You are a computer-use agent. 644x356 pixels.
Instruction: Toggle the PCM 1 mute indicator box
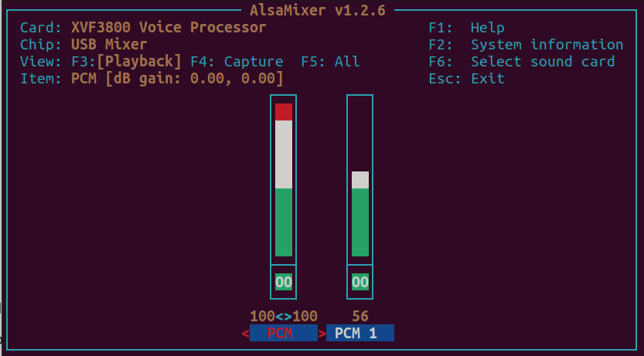tap(360, 282)
